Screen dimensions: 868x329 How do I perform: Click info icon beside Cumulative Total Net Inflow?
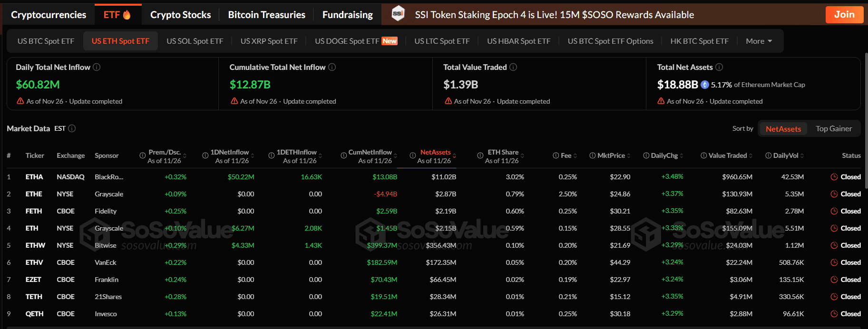pos(332,67)
